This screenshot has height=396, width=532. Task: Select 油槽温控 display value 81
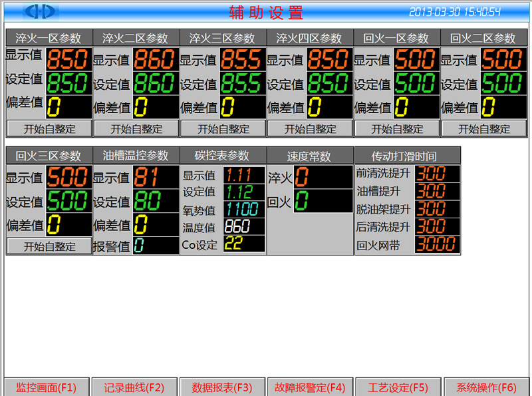156,177
